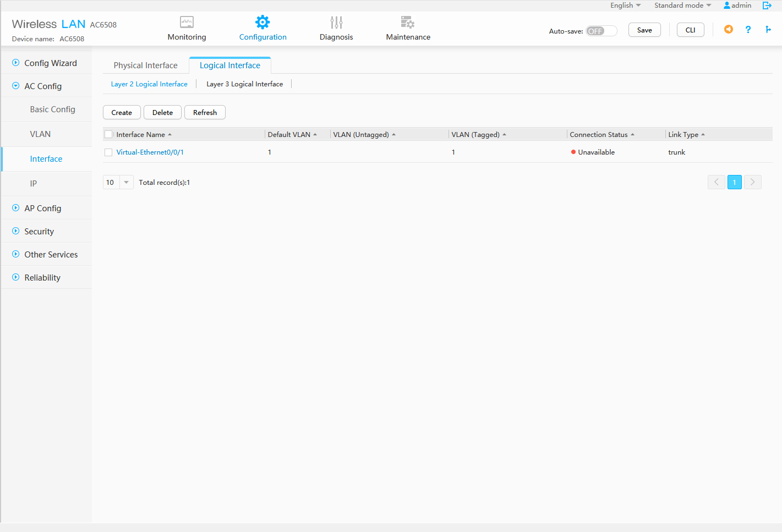Viewport: 782px width, 532px height.
Task: Open VLAN in sidebar
Action: (40, 134)
